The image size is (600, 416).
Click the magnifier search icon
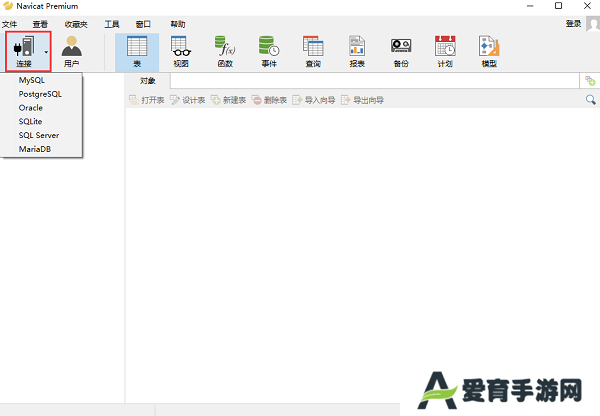pyautogui.click(x=590, y=100)
